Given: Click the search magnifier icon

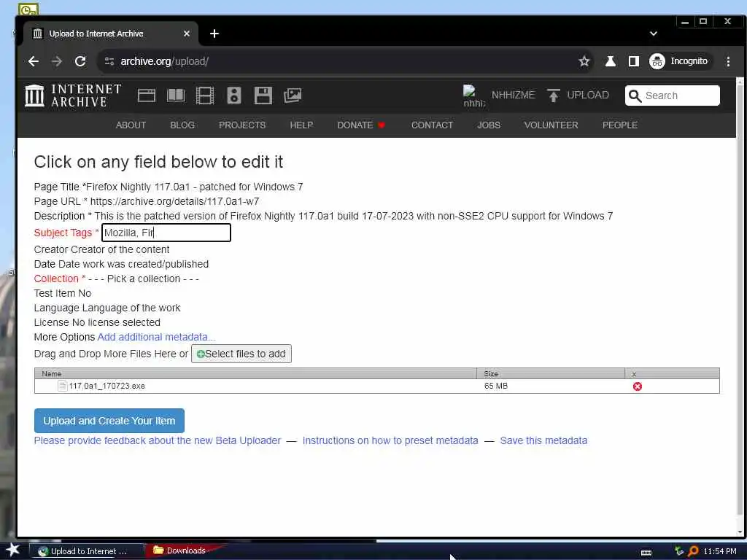Looking at the screenshot, I should [635, 96].
